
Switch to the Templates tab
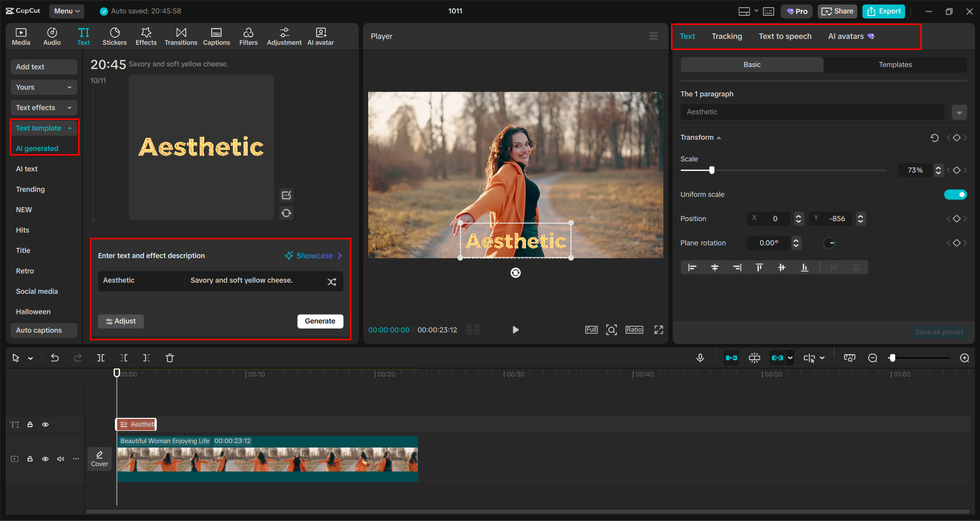[895, 64]
